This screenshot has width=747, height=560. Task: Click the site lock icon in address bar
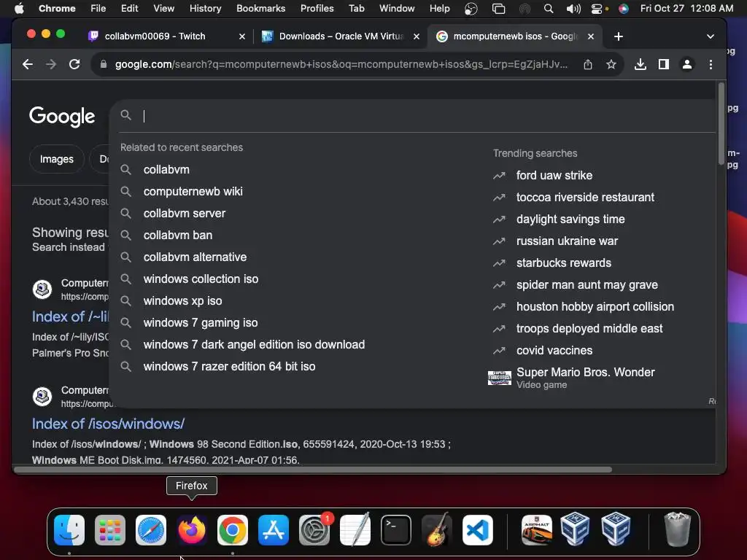pos(104,64)
